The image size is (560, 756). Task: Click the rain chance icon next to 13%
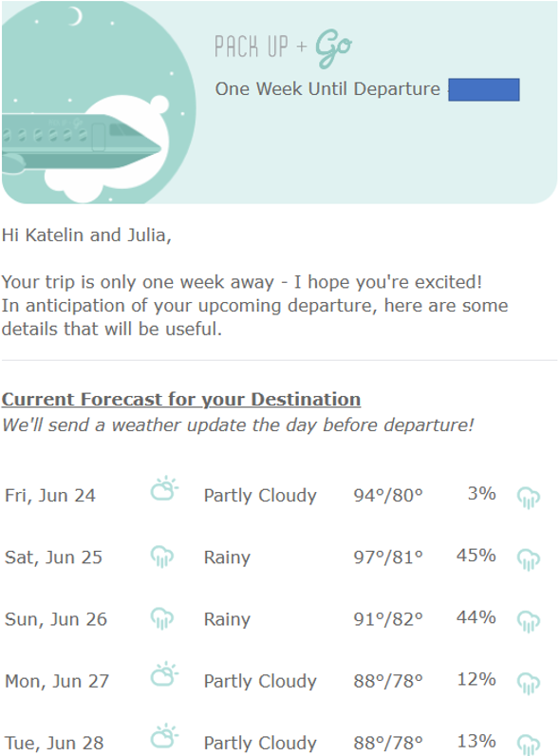(528, 745)
